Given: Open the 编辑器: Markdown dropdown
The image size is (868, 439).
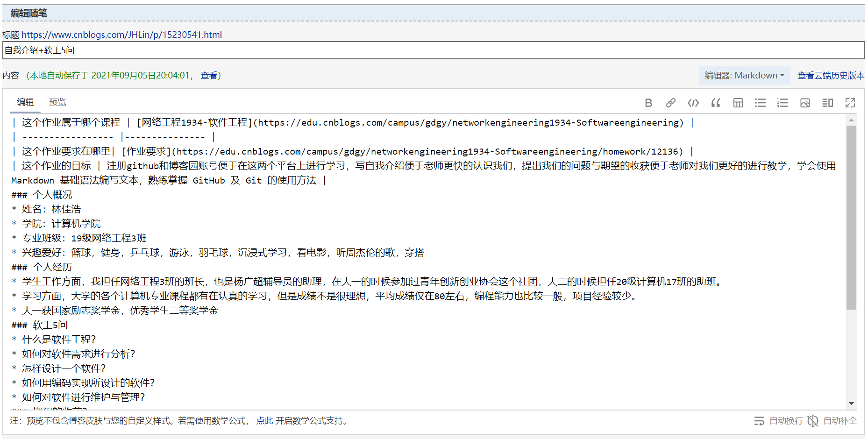Looking at the screenshot, I should 744,75.
